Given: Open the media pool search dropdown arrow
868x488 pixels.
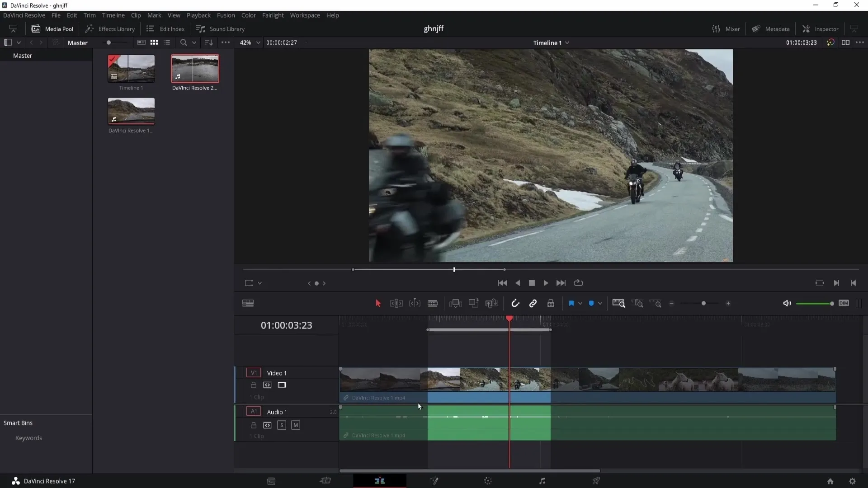Looking at the screenshot, I should click(194, 42).
